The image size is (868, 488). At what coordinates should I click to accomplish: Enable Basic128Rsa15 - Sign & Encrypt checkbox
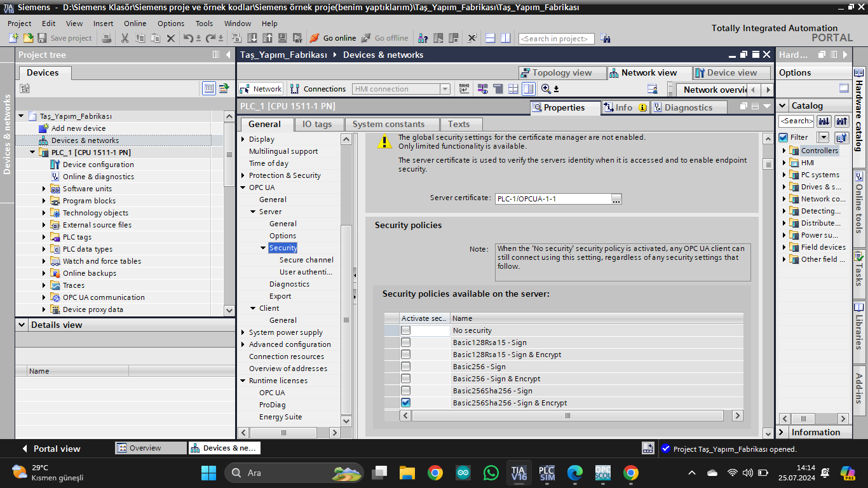point(405,355)
